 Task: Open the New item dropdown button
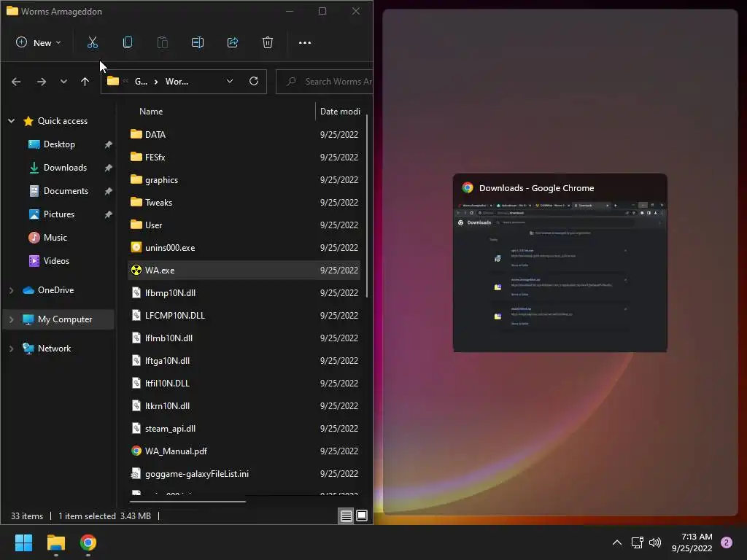tap(38, 42)
